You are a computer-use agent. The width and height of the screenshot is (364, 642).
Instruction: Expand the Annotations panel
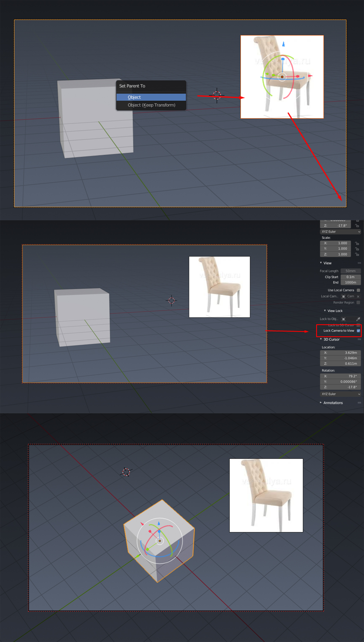click(321, 403)
